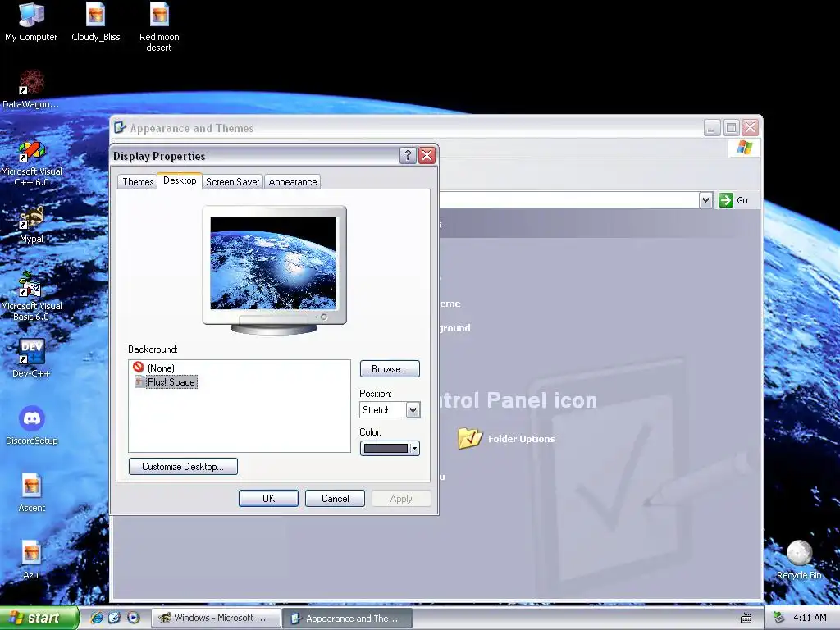Click the Display Properties monitor preview image

[274, 262]
